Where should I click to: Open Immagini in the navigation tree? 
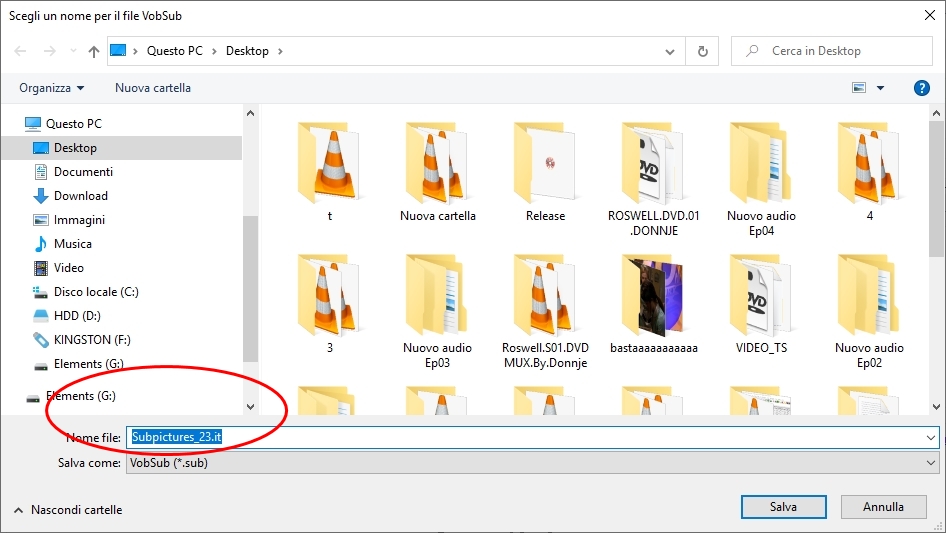tap(69, 220)
